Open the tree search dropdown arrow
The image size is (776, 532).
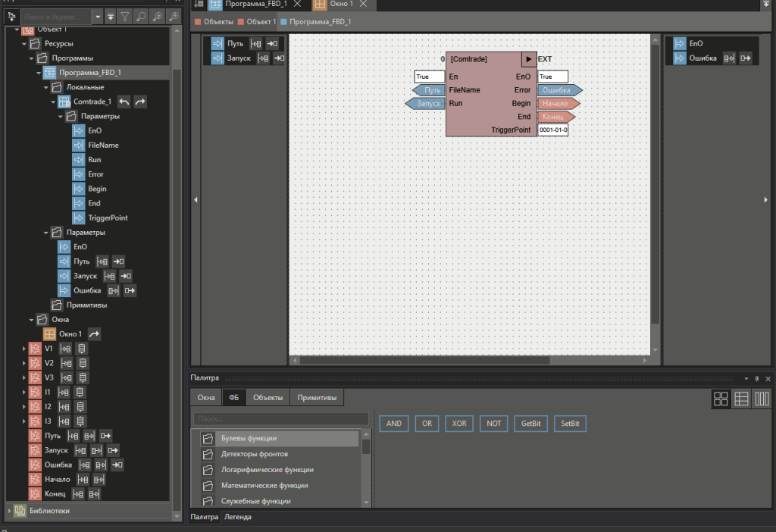click(x=99, y=16)
